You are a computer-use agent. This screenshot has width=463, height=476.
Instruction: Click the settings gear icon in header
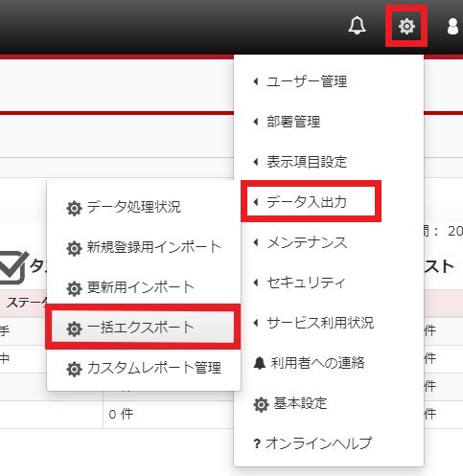point(406,26)
